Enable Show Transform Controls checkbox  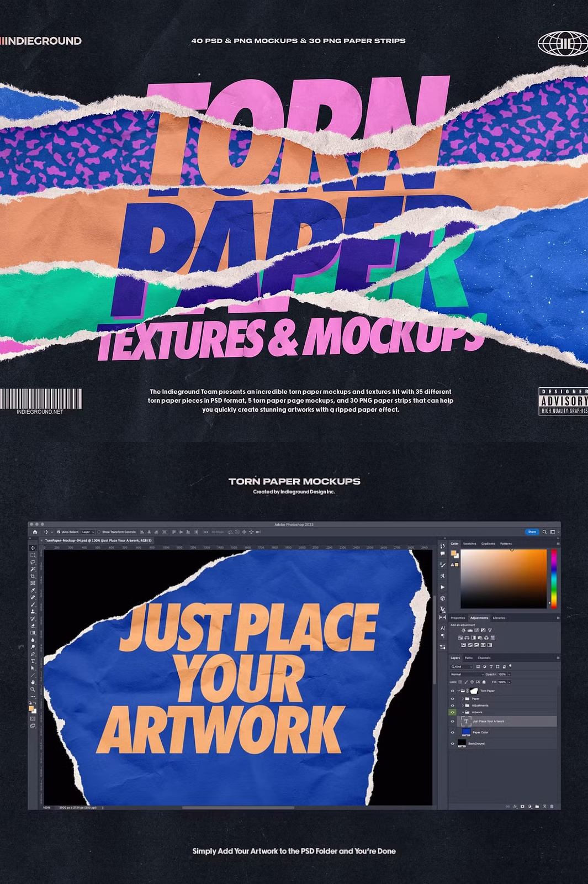point(99,532)
